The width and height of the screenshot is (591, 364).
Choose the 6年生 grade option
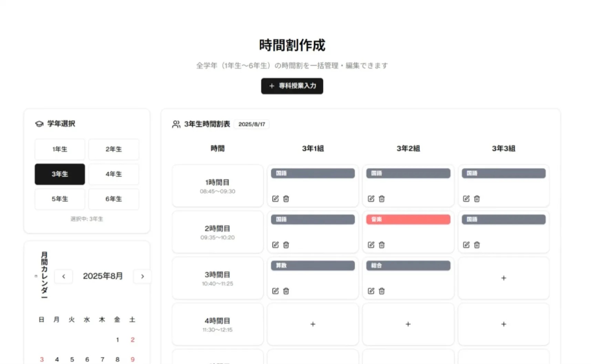pos(114,199)
